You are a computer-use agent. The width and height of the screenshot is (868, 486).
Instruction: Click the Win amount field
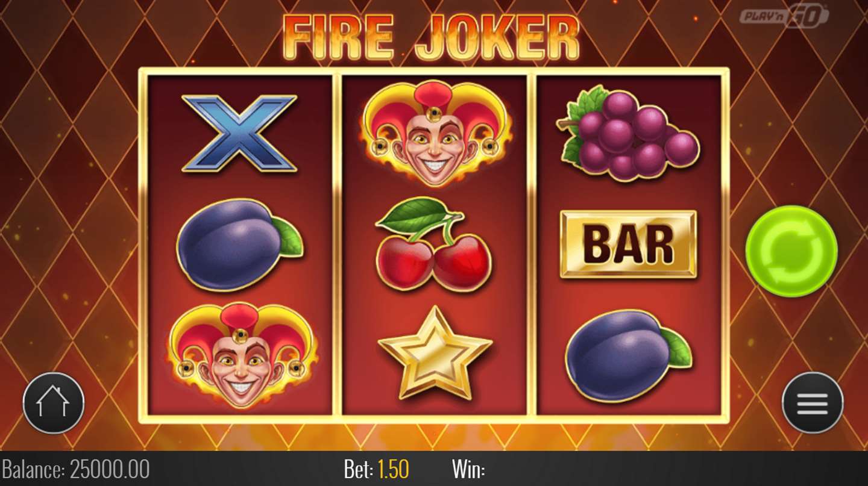pos(468,469)
